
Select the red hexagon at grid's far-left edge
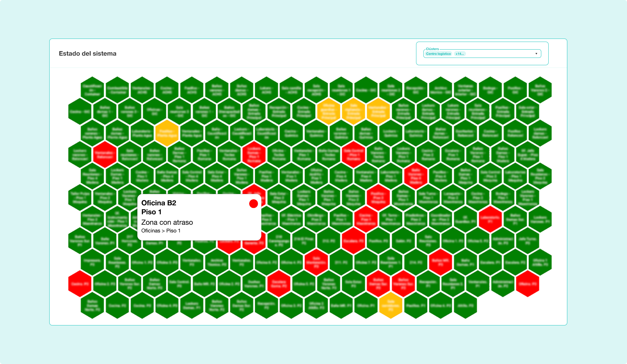pos(80,284)
